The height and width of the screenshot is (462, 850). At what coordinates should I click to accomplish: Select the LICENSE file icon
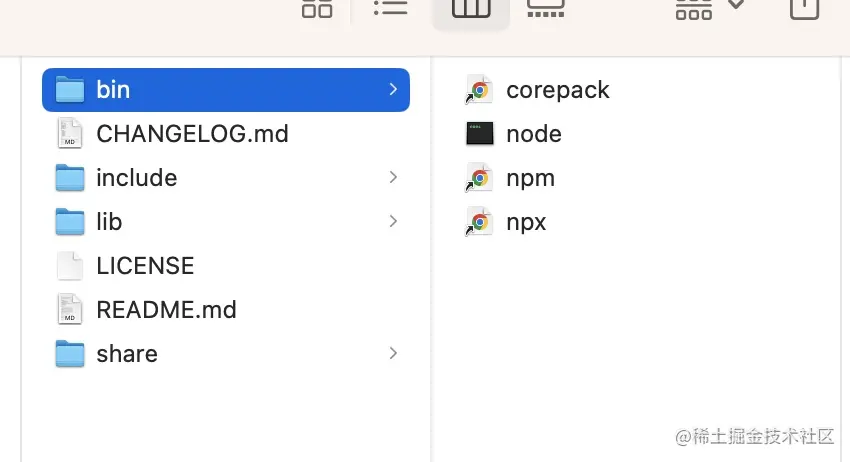[x=70, y=266]
